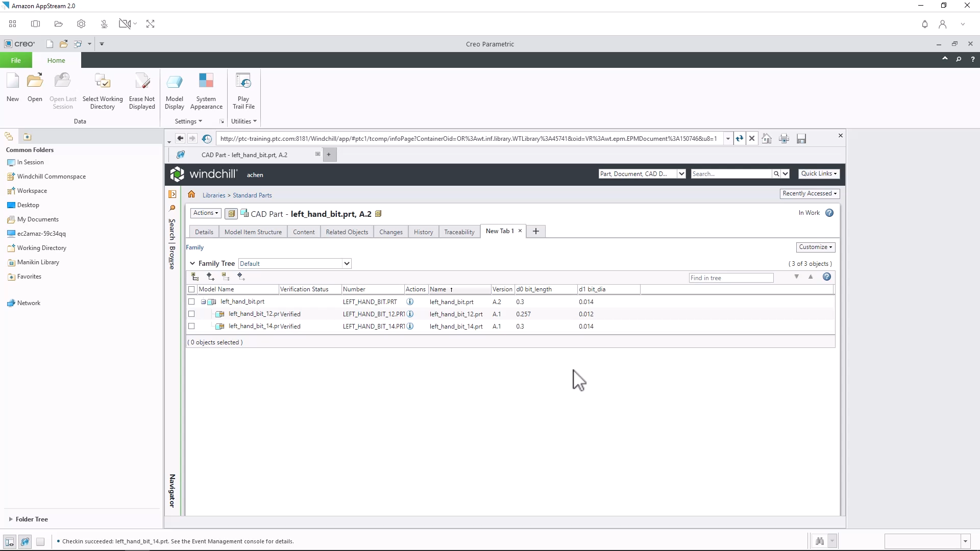
Task: Toggle the select-all checkbox in table header
Action: (x=192, y=290)
